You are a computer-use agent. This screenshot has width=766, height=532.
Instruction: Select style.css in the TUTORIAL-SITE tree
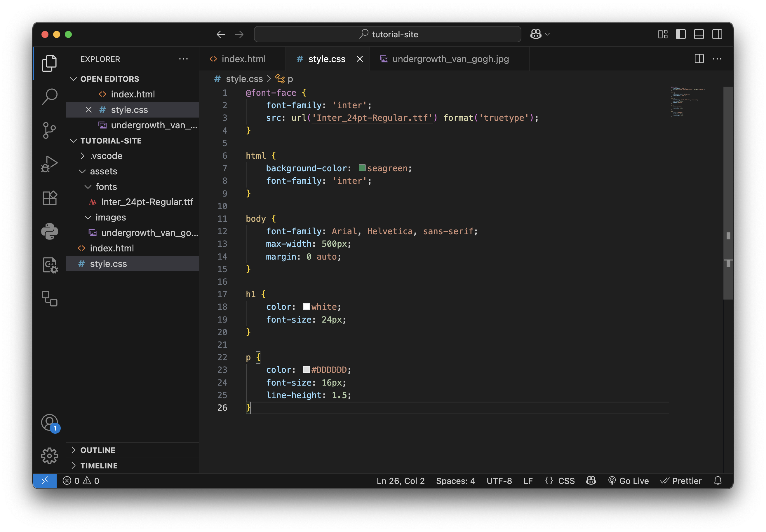click(133, 264)
